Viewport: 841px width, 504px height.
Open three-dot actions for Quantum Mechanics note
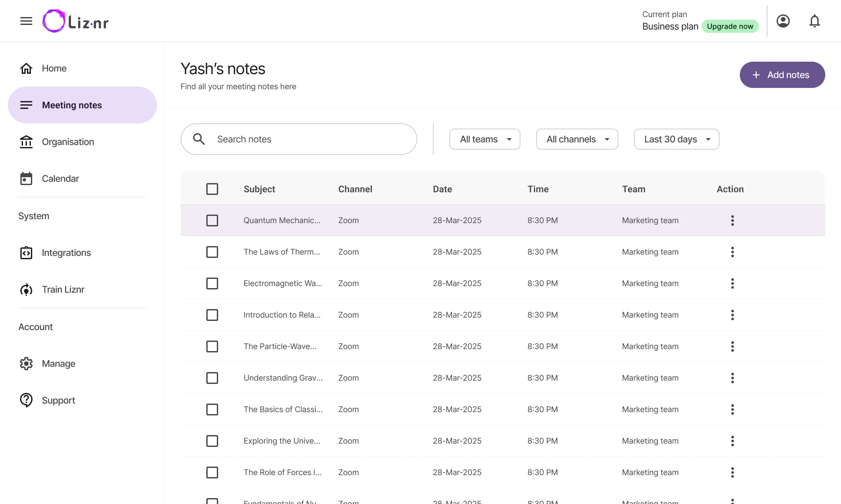(x=732, y=220)
